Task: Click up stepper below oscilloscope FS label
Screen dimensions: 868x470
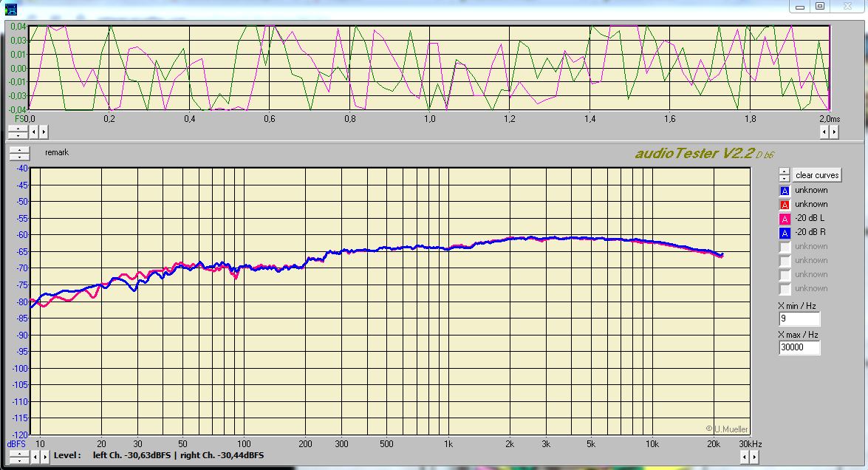Action: (x=18, y=129)
